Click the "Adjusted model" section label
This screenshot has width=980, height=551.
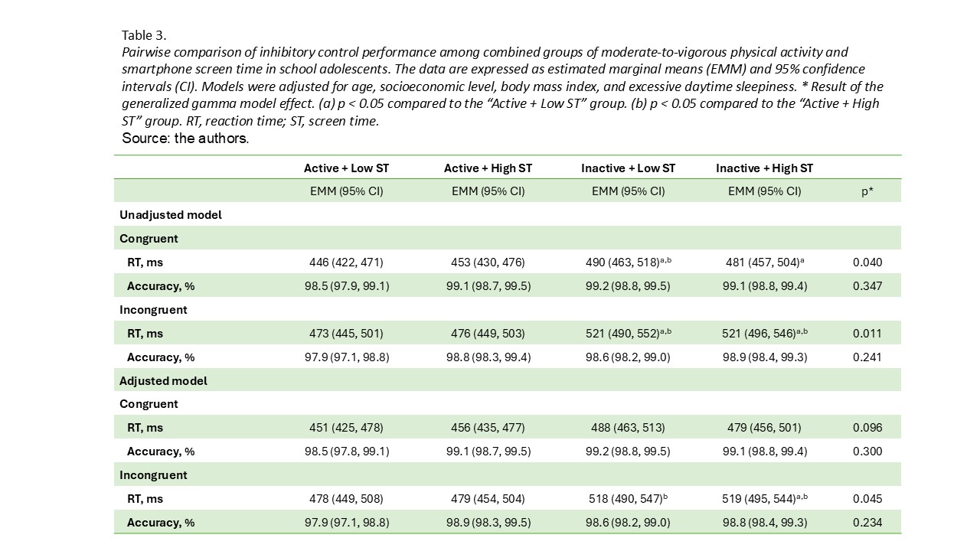(x=163, y=380)
